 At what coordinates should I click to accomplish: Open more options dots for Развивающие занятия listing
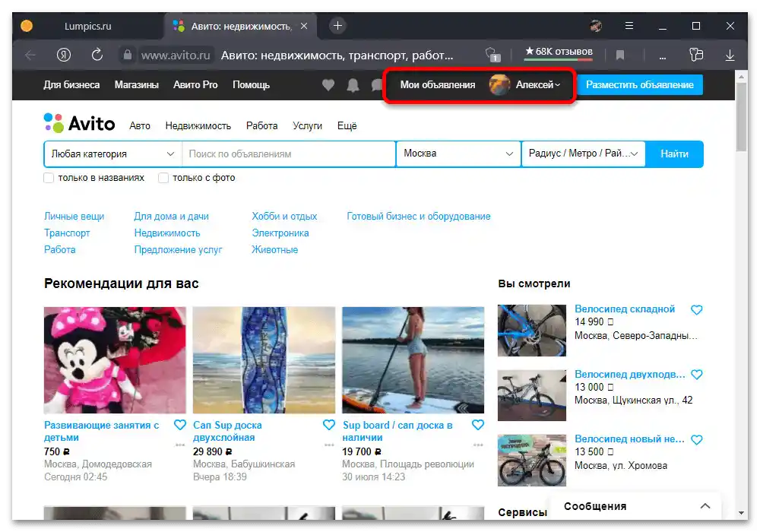pyautogui.click(x=180, y=445)
